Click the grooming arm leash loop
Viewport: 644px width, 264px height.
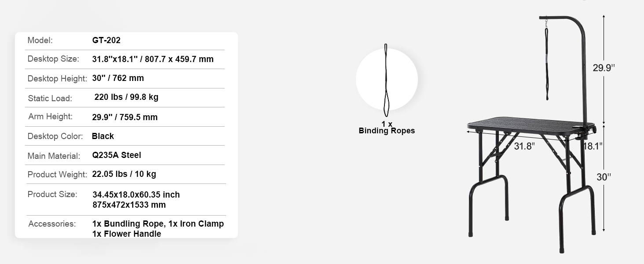click(547, 62)
